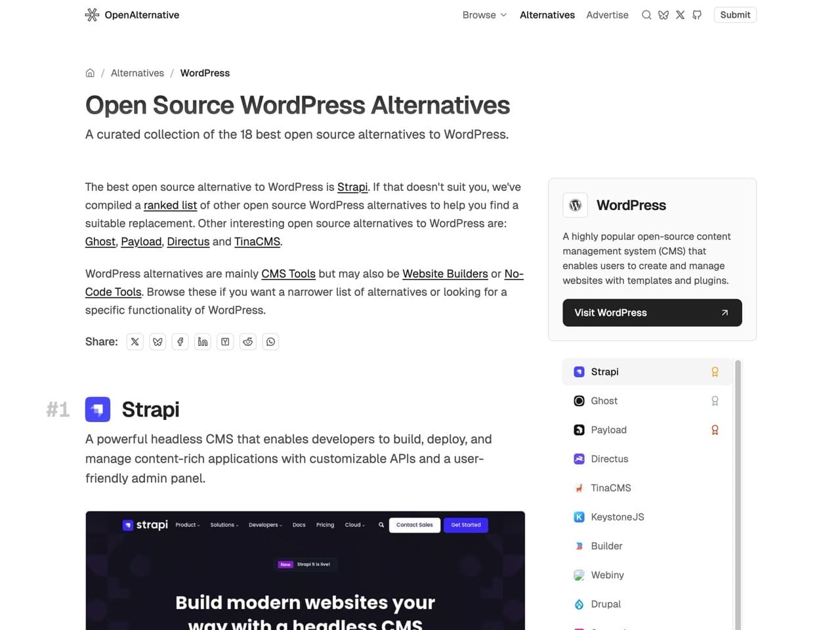
Task: Click the Drupal droplet icon in list
Action: click(579, 604)
